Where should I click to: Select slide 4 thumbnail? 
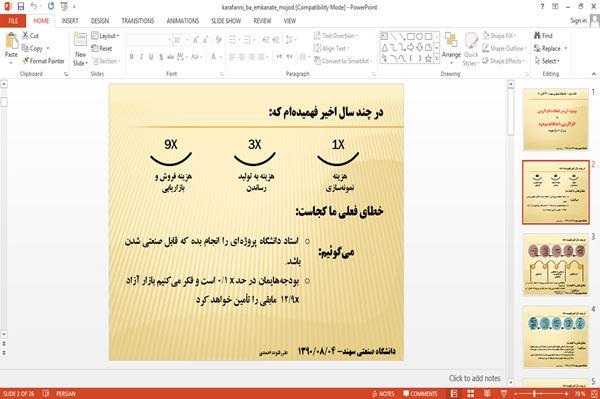coord(556,337)
